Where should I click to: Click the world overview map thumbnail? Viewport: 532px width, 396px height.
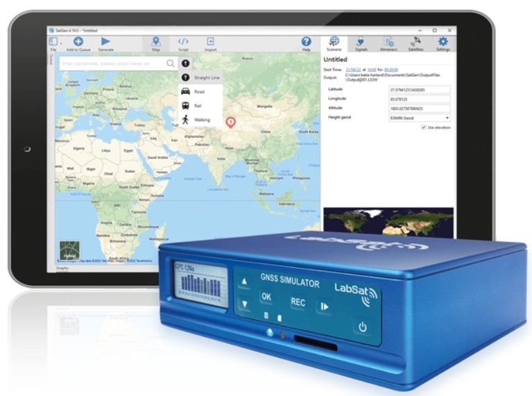[388, 221]
